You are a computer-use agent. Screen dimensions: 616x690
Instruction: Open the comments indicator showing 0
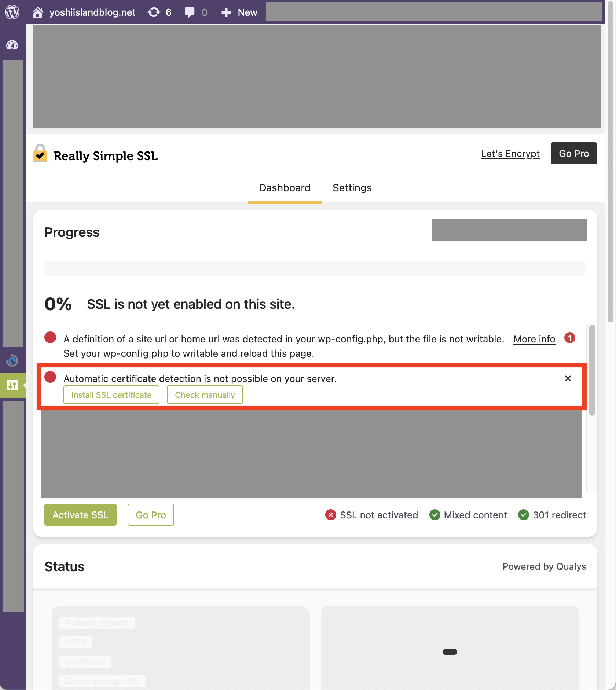pos(196,12)
